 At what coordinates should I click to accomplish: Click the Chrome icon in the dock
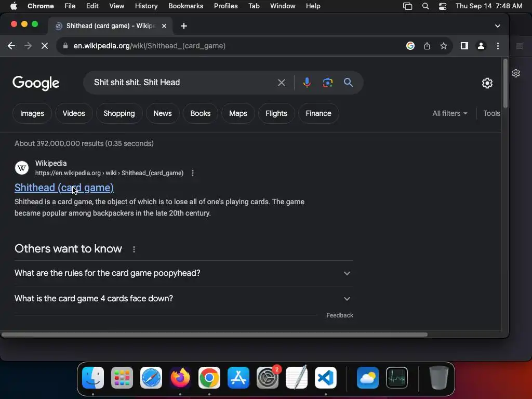tap(209, 378)
